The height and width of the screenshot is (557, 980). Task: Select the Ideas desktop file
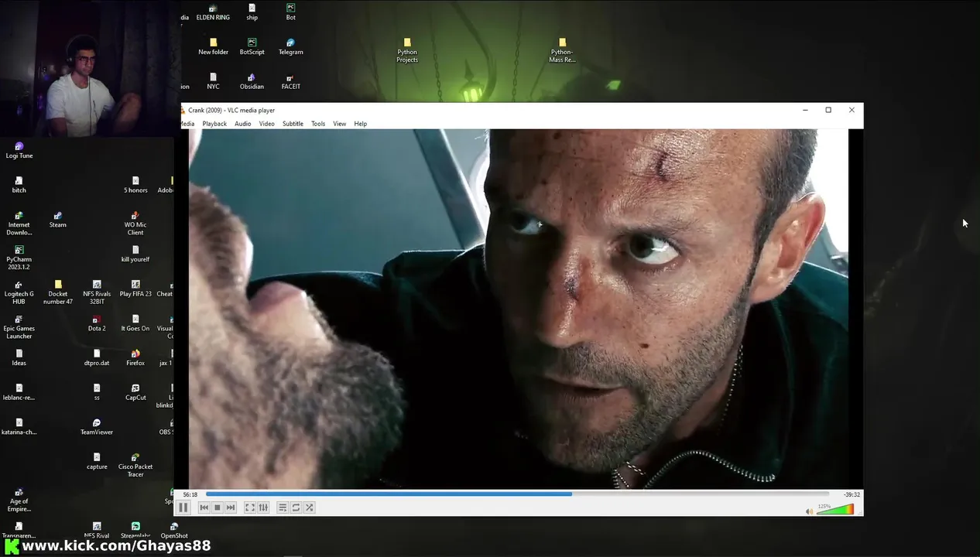point(19,357)
